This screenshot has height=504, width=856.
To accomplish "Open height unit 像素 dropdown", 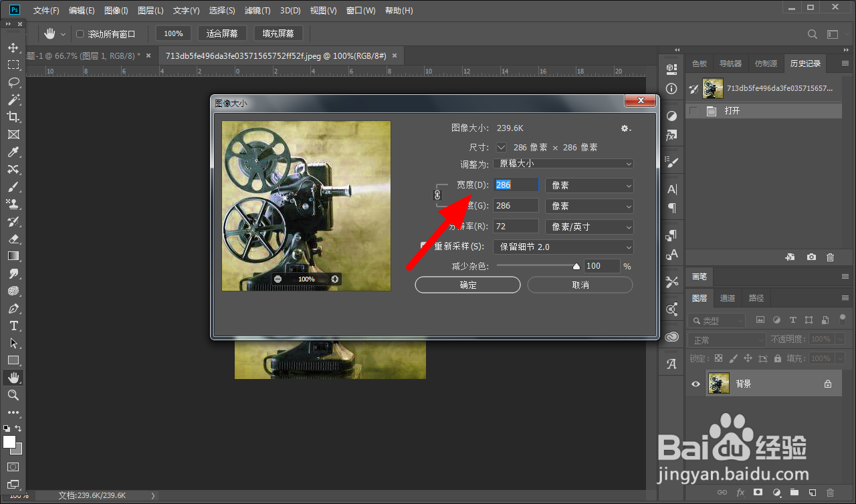I will point(589,206).
